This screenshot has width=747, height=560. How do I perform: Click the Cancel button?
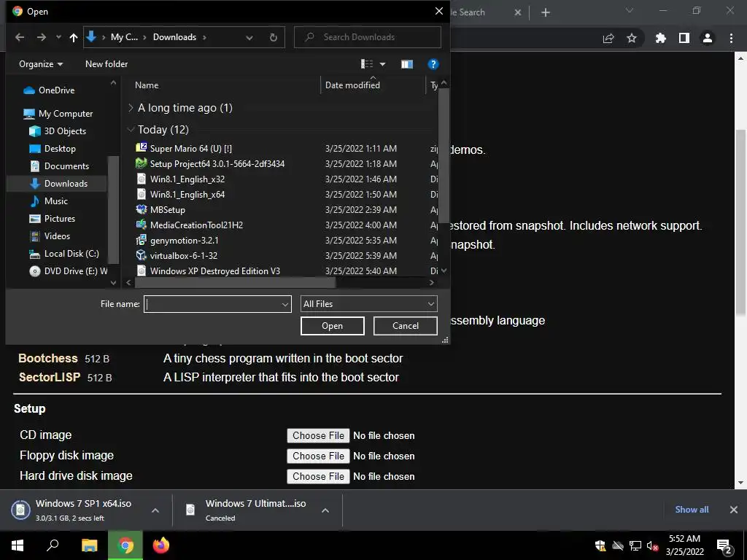click(x=406, y=326)
